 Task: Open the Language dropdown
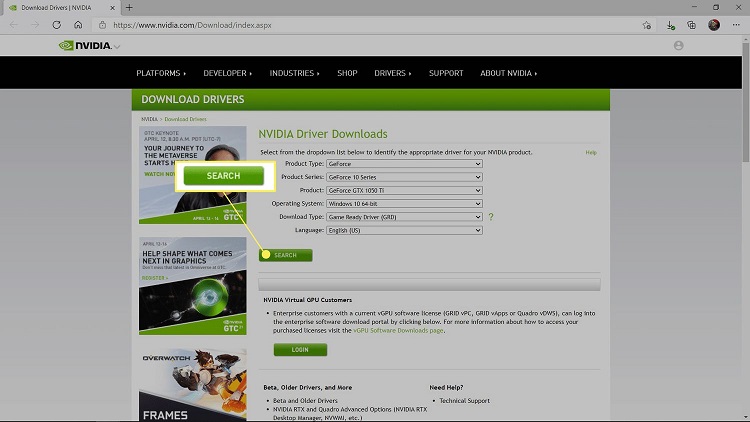(x=404, y=231)
